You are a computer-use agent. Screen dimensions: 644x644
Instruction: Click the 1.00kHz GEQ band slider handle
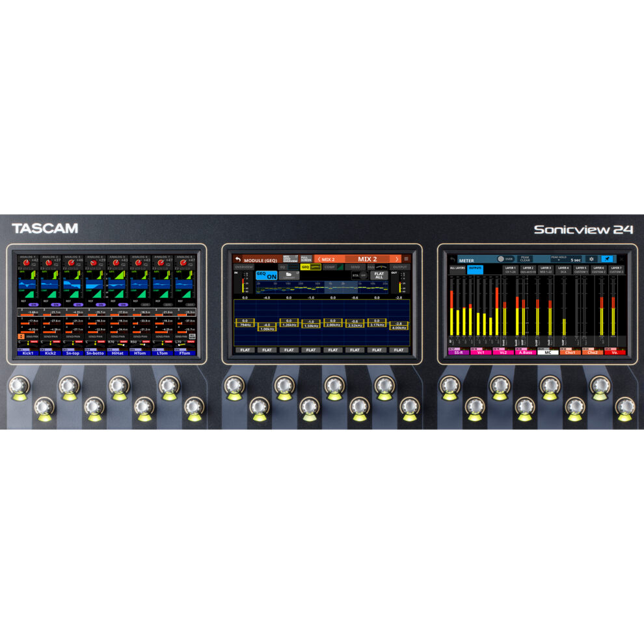point(267,326)
